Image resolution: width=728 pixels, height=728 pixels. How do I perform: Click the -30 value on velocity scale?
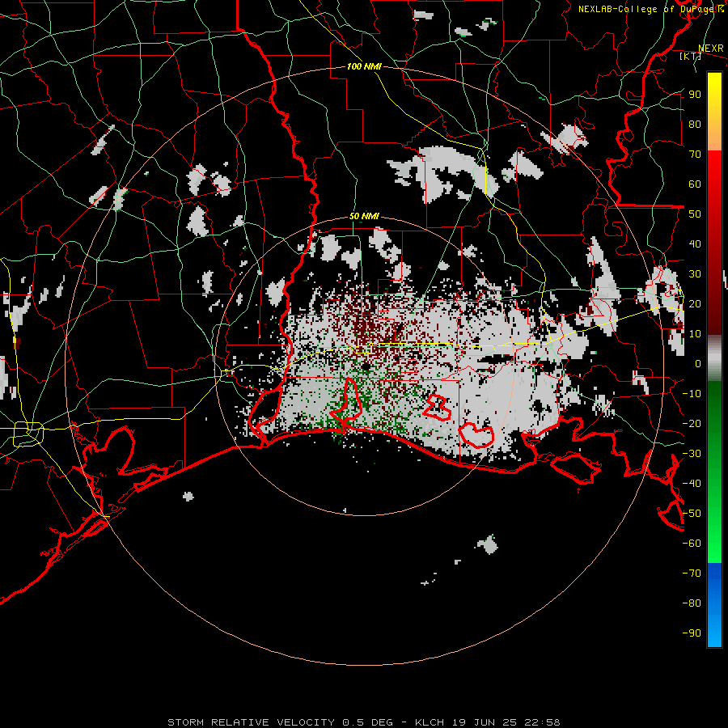pyautogui.click(x=692, y=454)
